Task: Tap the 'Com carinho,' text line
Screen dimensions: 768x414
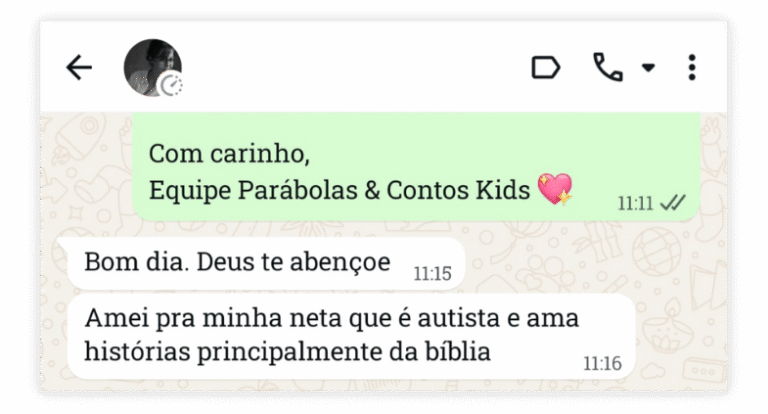Action: [229, 154]
